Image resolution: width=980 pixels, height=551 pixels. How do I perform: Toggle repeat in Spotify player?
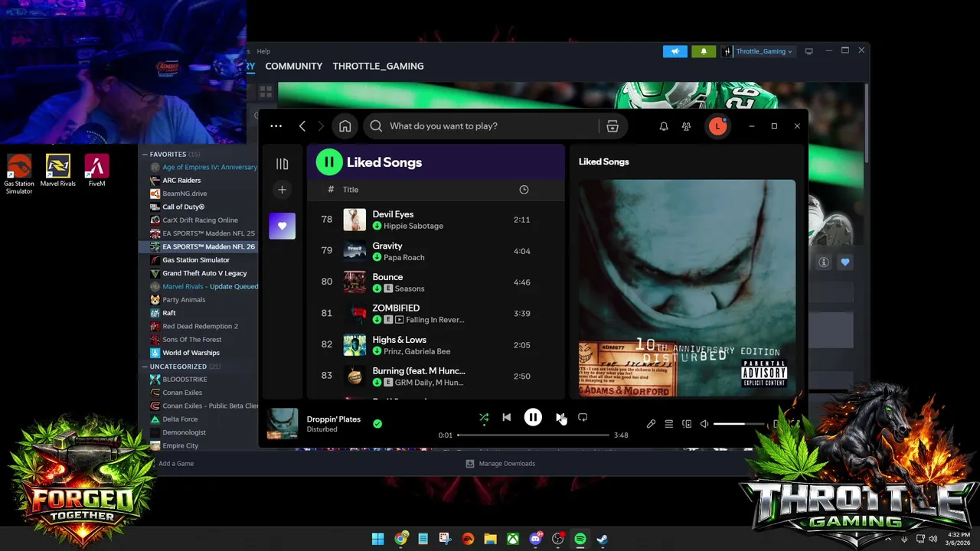pyautogui.click(x=583, y=418)
